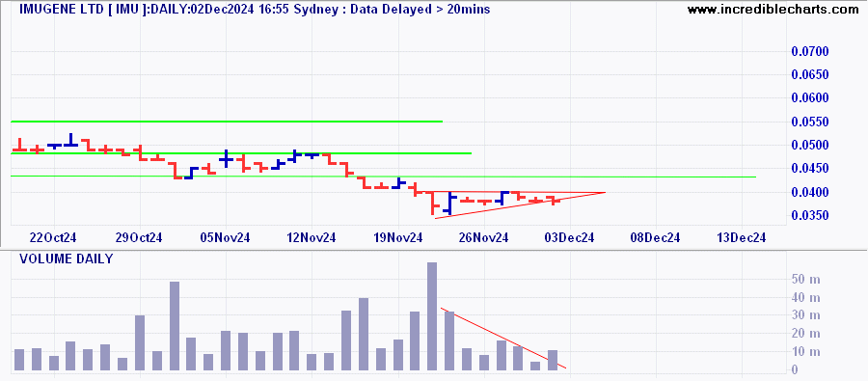The width and height of the screenshot is (868, 381).
Task: Click the 12Nov24 date label
Action: click(x=312, y=237)
